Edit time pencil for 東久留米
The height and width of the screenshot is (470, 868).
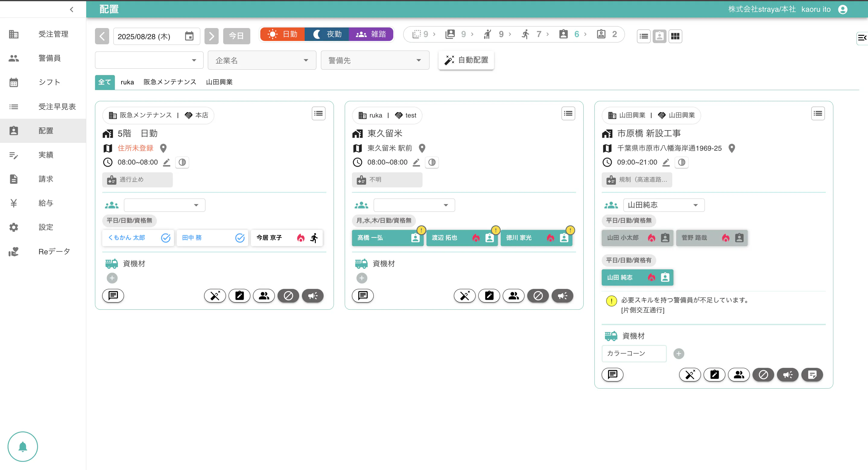tap(416, 162)
